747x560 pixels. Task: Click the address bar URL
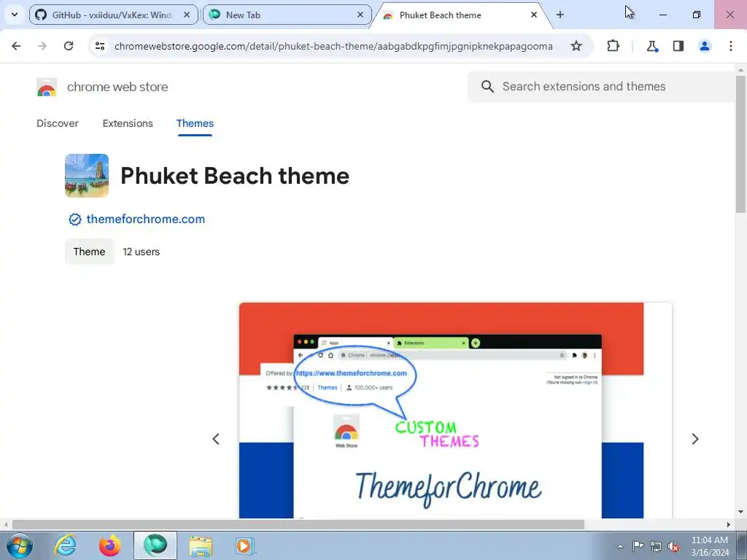point(333,46)
